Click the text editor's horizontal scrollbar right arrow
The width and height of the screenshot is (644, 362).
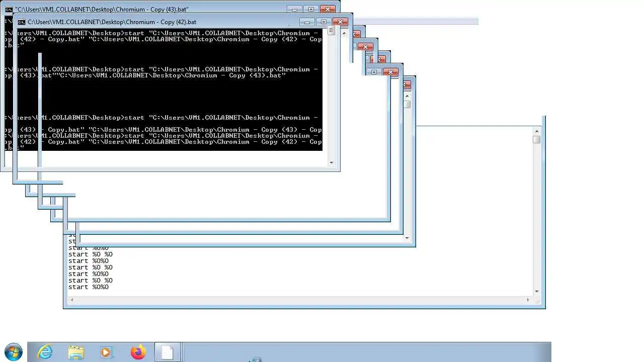pos(528,300)
